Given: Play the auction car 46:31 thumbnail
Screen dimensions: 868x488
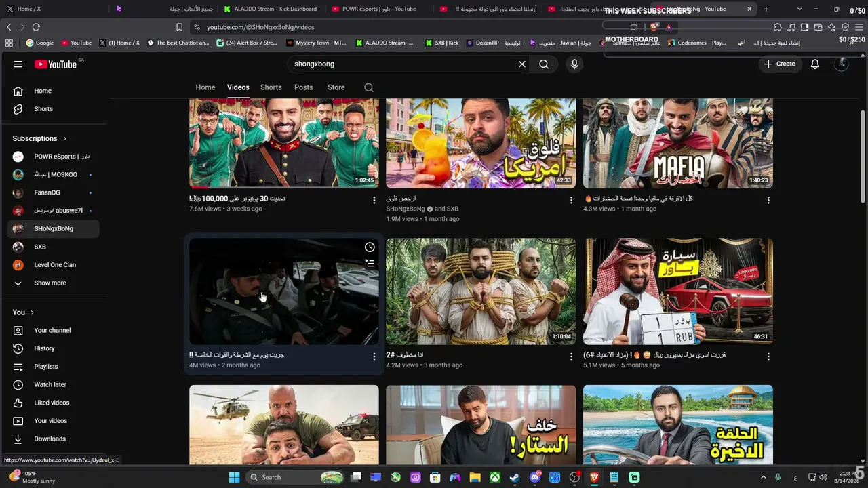Looking at the screenshot, I should click(678, 291).
